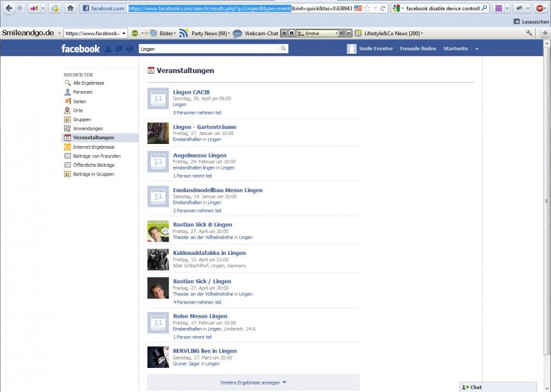551x392 pixels.
Task: Click the Facebook search magnifier button
Action: pyautogui.click(x=283, y=48)
